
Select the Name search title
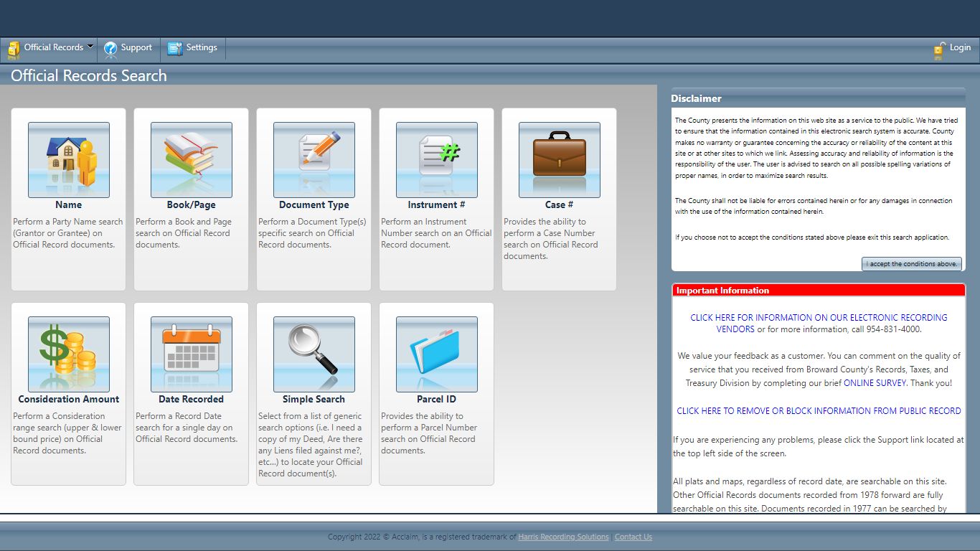[69, 204]
